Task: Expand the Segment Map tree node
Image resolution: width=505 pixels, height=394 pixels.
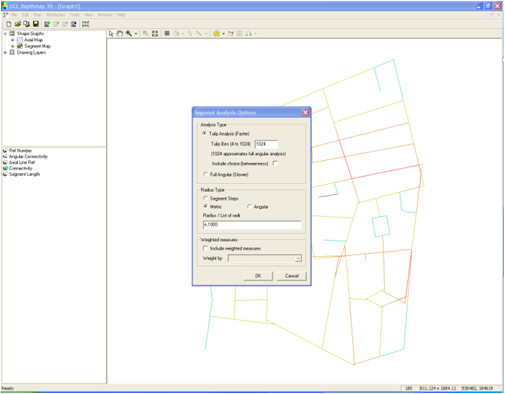Action: click(13, 46)
